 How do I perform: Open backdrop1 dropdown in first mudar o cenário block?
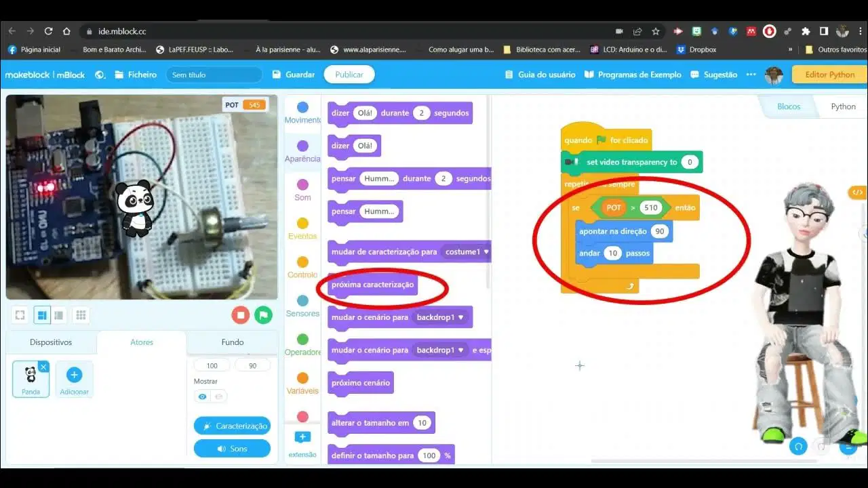point(440,317)
